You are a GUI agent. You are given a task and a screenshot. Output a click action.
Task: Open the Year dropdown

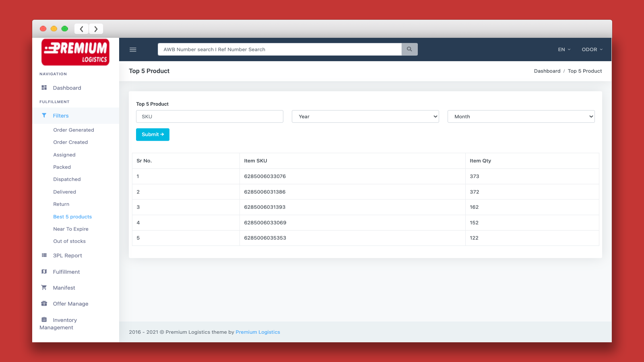click(365, 117)
